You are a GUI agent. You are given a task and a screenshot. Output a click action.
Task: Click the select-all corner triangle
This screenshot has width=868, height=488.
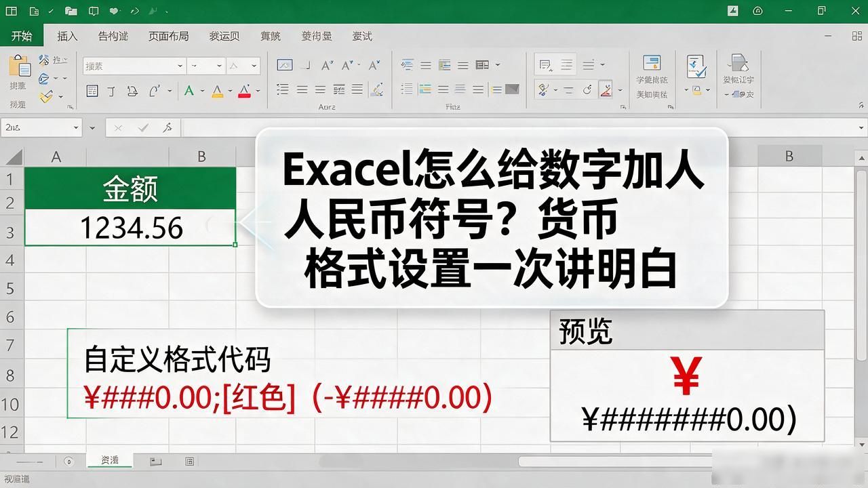(14, 157)
